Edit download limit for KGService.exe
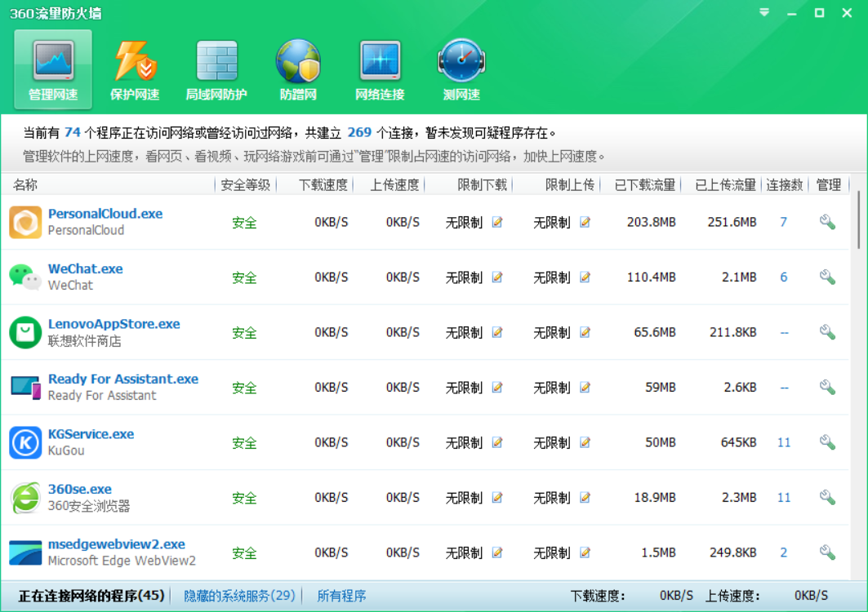The height and width of the screenshot is (612, 868). tap(497, 442)
